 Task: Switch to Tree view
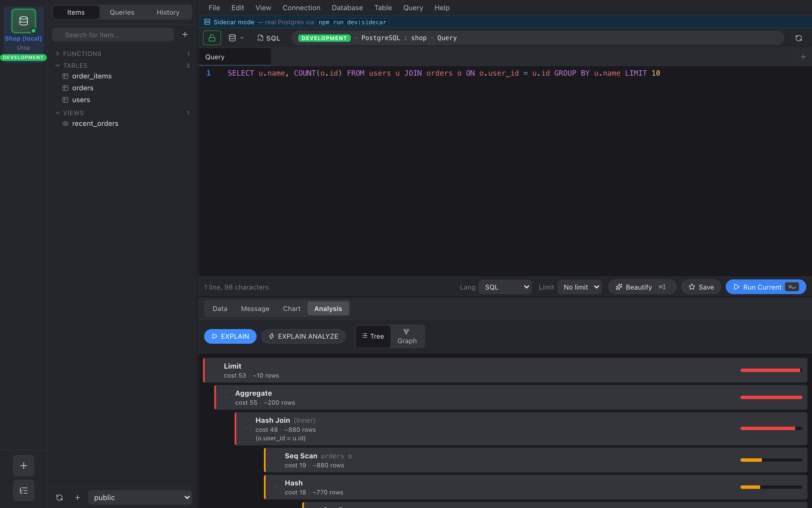(373, 336)
